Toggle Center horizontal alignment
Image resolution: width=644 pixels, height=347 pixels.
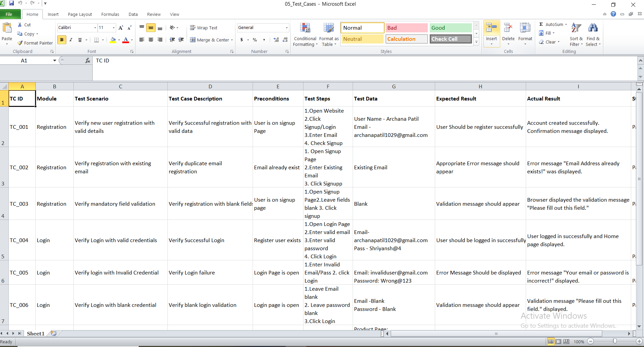(151, 40)
